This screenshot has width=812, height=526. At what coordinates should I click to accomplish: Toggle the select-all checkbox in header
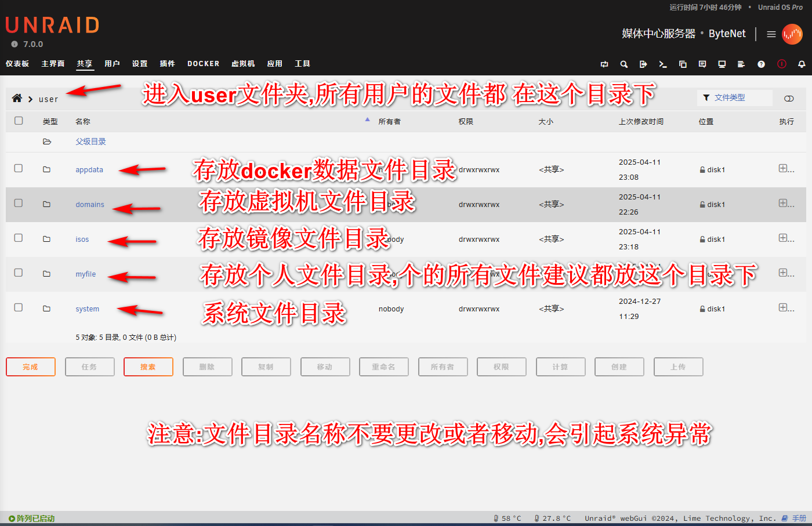pyautogui.click(x=19, y=121)
